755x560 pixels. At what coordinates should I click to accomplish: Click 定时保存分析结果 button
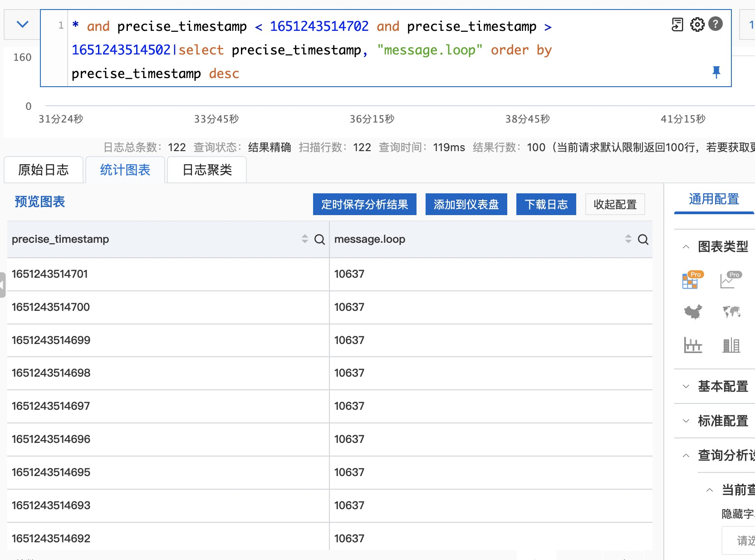(x=365, y=204)
